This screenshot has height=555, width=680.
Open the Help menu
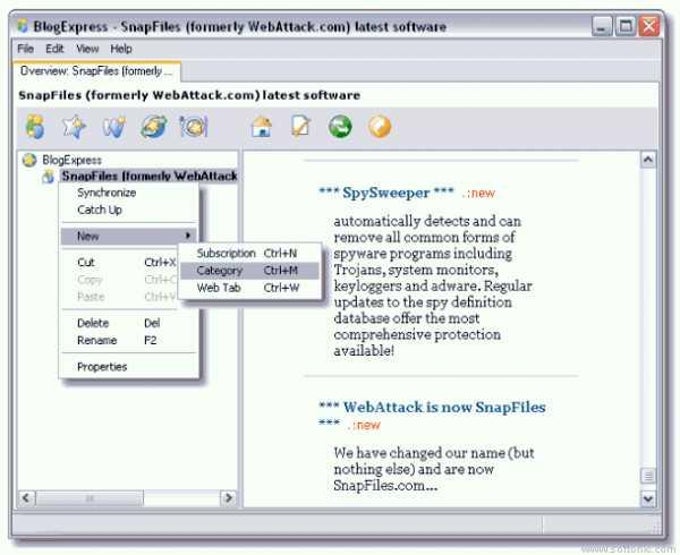pyautogui.click(x=121, y=49)
